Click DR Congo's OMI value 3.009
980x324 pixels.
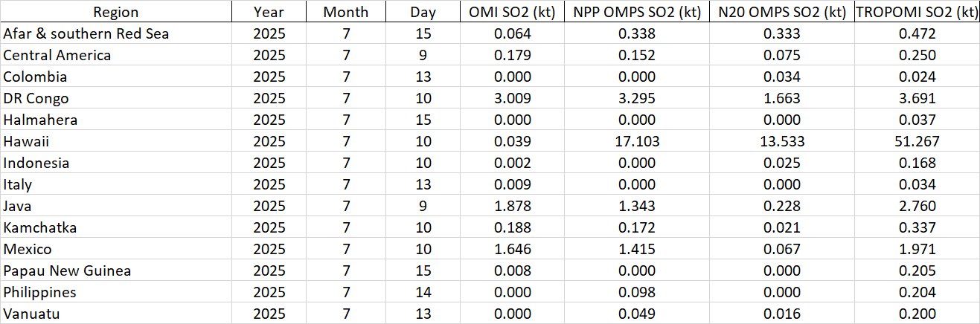pos(510,98)
